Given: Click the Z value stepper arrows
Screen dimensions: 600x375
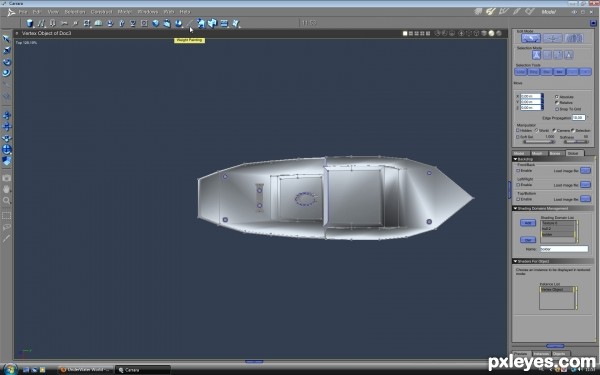Looking at the screenshot, I should pyautogui.click(x=542, y=108).
